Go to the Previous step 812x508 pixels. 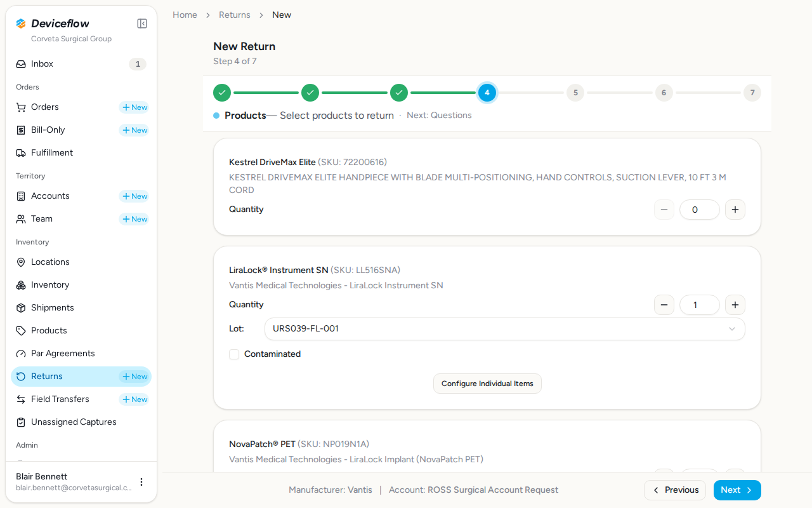[x=675, y=490]
